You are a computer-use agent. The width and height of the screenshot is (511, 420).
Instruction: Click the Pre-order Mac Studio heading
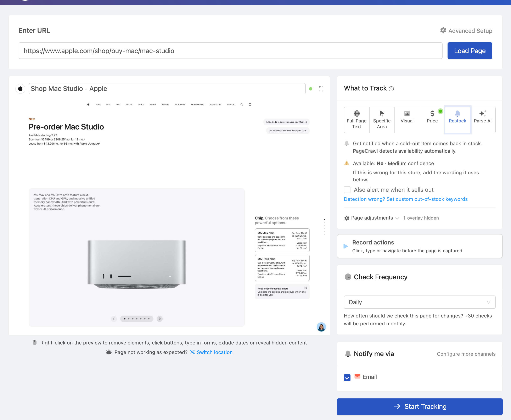click(x=66, y=127)
